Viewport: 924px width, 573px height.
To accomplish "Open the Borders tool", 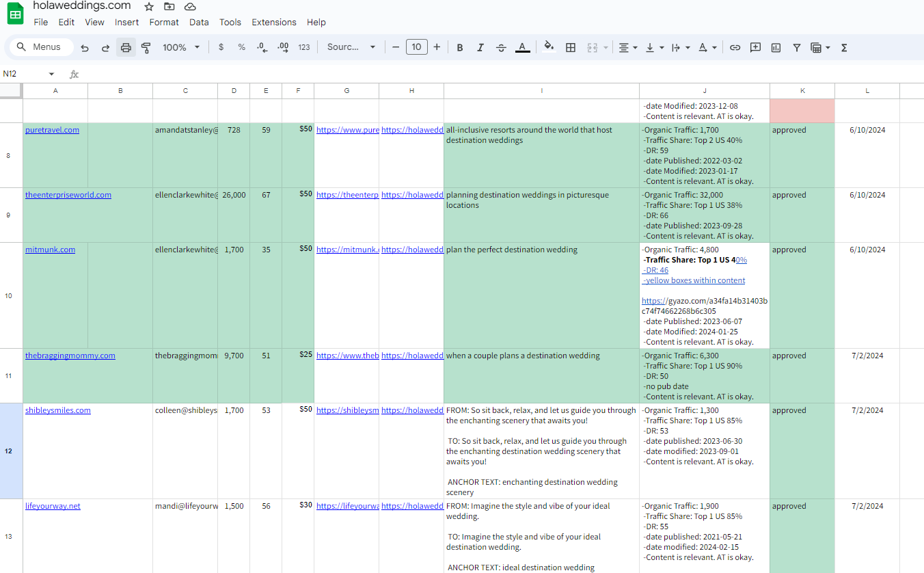I will (571, 47).
